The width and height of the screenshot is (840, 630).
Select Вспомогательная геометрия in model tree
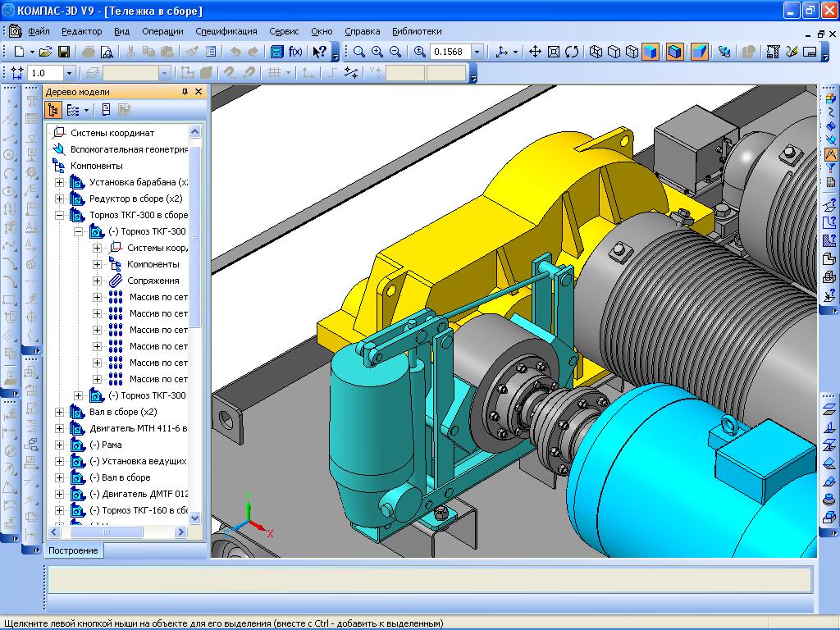point(129,149)
